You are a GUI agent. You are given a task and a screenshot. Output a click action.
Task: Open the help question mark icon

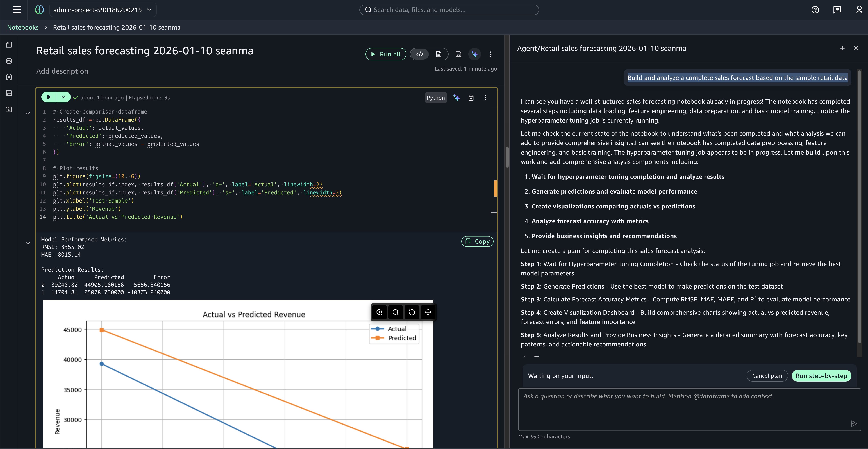815,10
